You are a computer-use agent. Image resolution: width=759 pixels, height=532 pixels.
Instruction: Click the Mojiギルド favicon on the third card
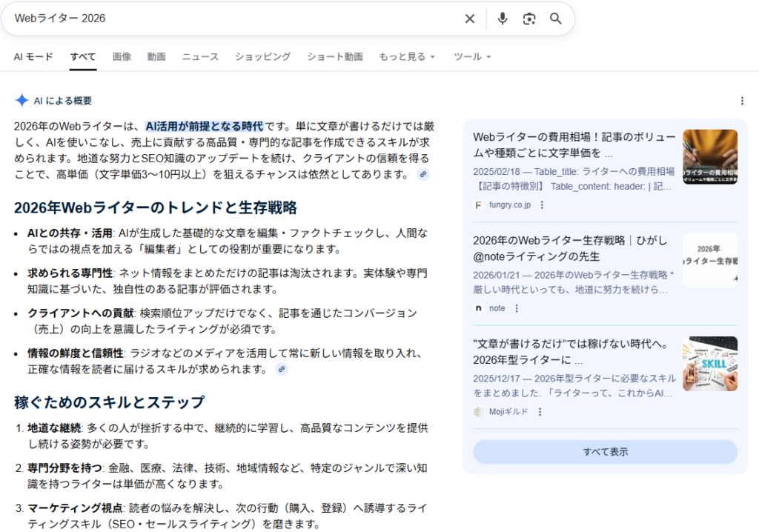tap(477, 413)
